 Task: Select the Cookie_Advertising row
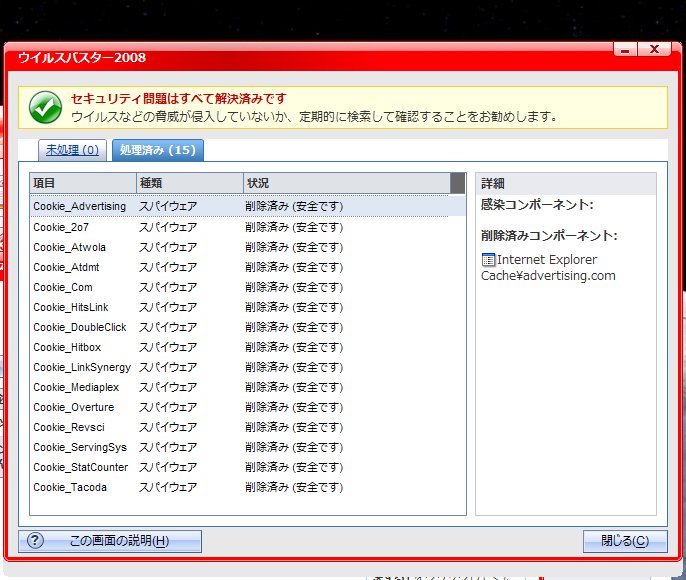pos(247,206)
